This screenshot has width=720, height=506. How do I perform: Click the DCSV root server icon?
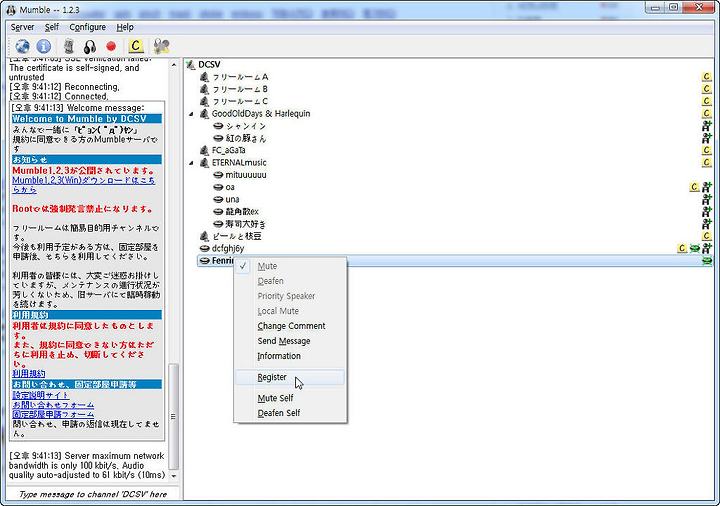point(191,65)
